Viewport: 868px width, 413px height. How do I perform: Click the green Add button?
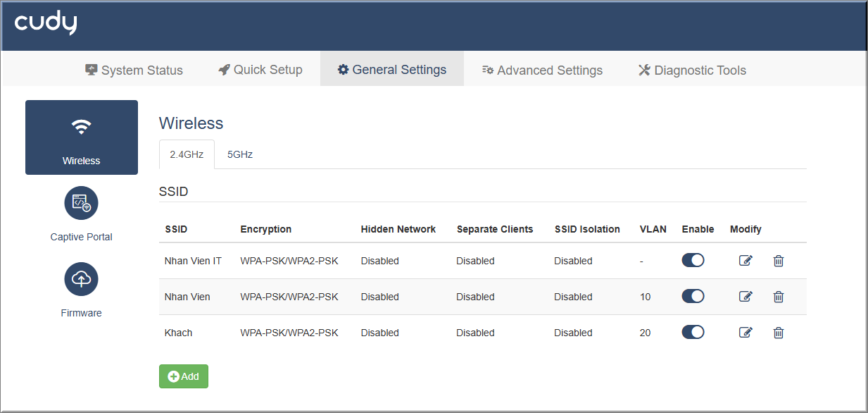coord(184,376)
